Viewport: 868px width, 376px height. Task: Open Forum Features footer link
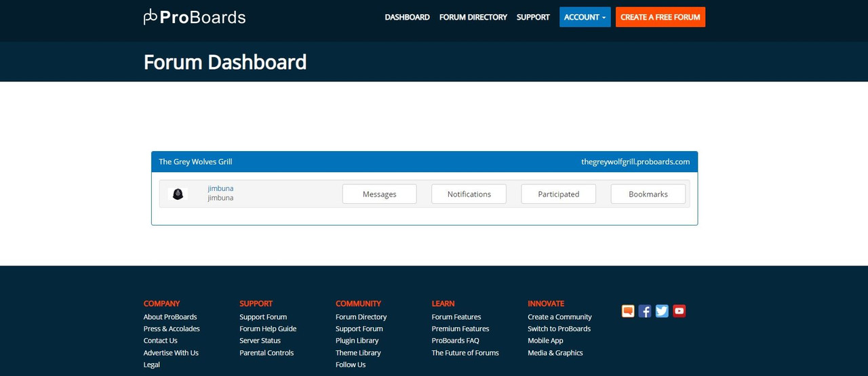(x=456, y=317)
